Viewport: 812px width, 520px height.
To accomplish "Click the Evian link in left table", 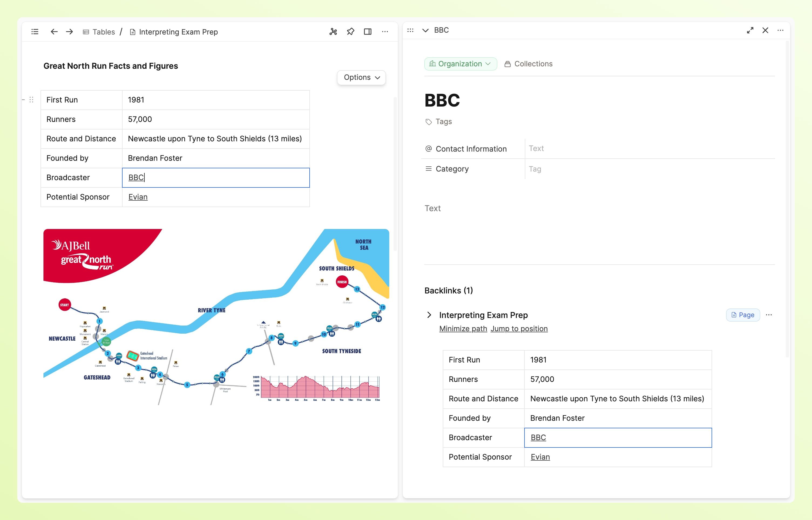I will click(138, 197).
